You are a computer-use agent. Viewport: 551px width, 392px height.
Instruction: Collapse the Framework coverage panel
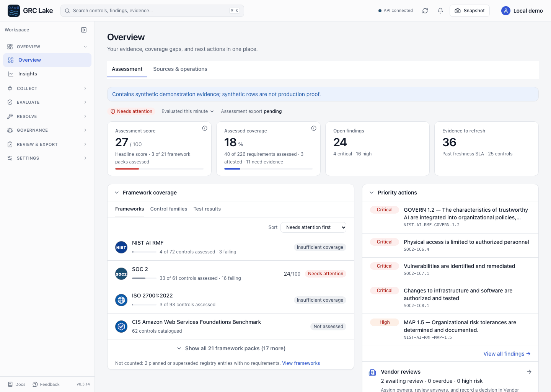point(117,193)
